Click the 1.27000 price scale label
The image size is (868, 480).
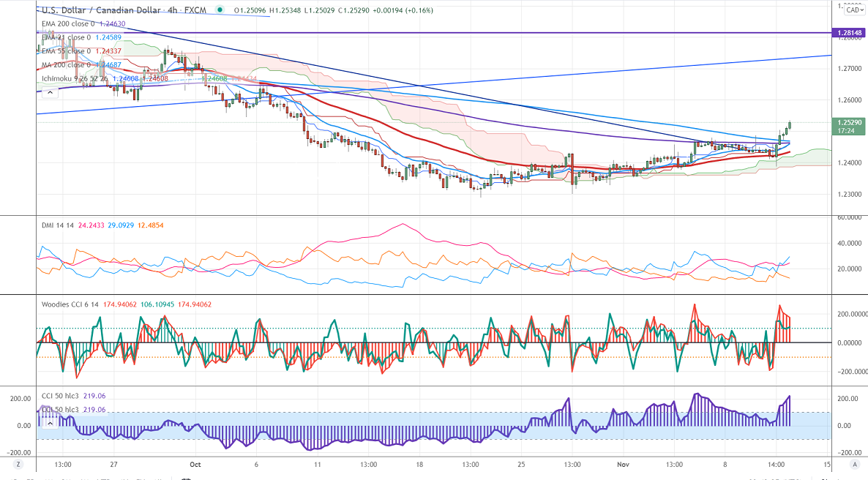tap(849, 69)
